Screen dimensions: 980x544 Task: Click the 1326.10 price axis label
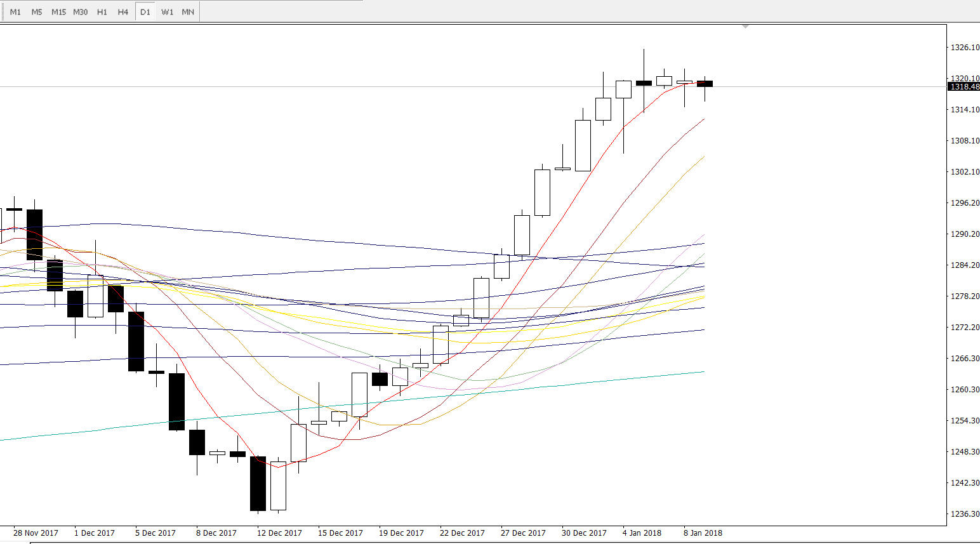[x=964, y=48]
